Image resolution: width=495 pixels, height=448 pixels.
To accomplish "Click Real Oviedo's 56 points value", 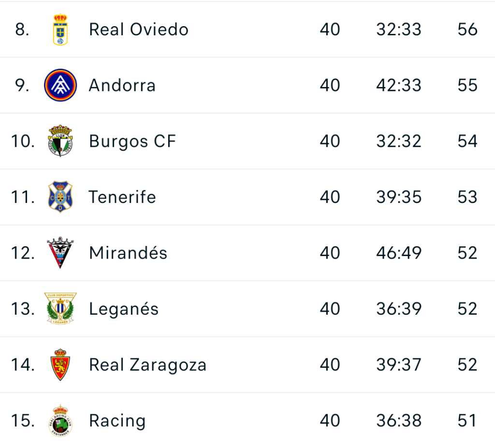I will [x=467, y=29].
